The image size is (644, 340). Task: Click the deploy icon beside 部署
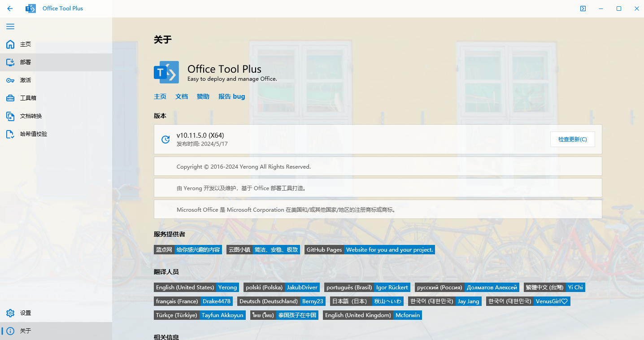10,62
